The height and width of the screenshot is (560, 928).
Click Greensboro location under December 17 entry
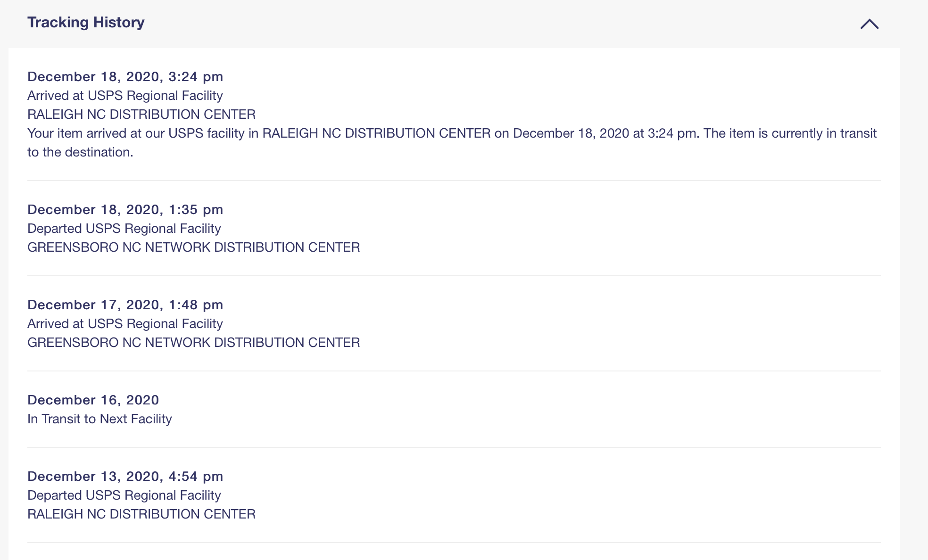193,343
